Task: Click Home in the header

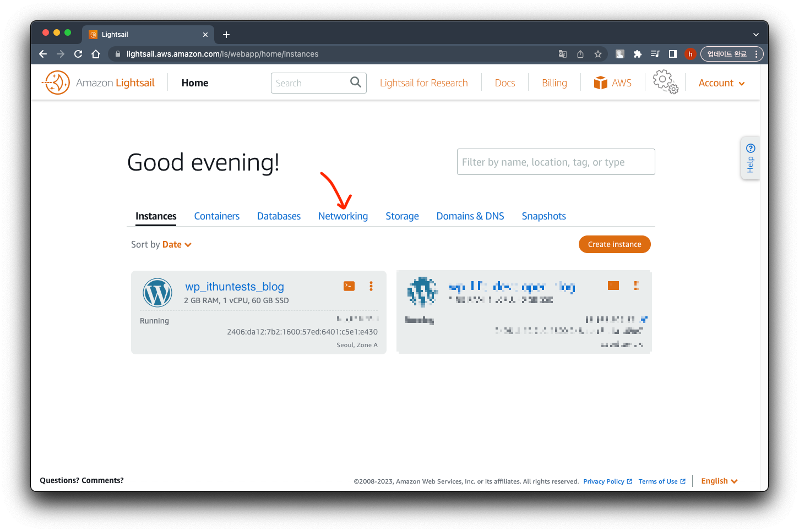Action: click(x=195, y=83)
